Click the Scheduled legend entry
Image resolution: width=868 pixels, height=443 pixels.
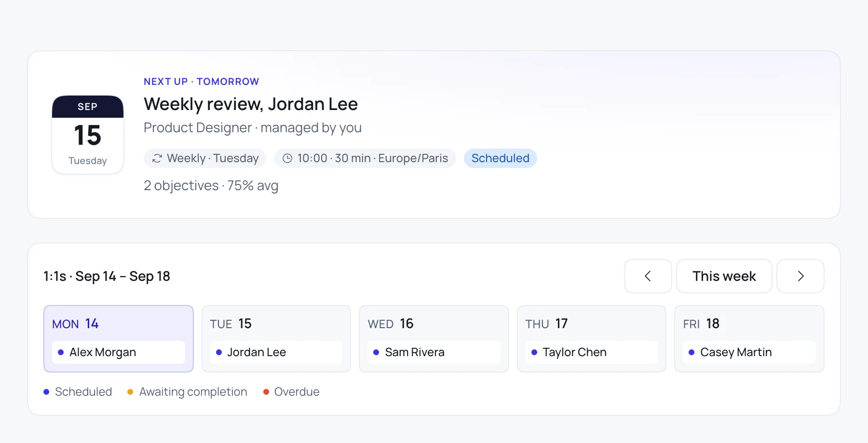[x=78, y=392]
